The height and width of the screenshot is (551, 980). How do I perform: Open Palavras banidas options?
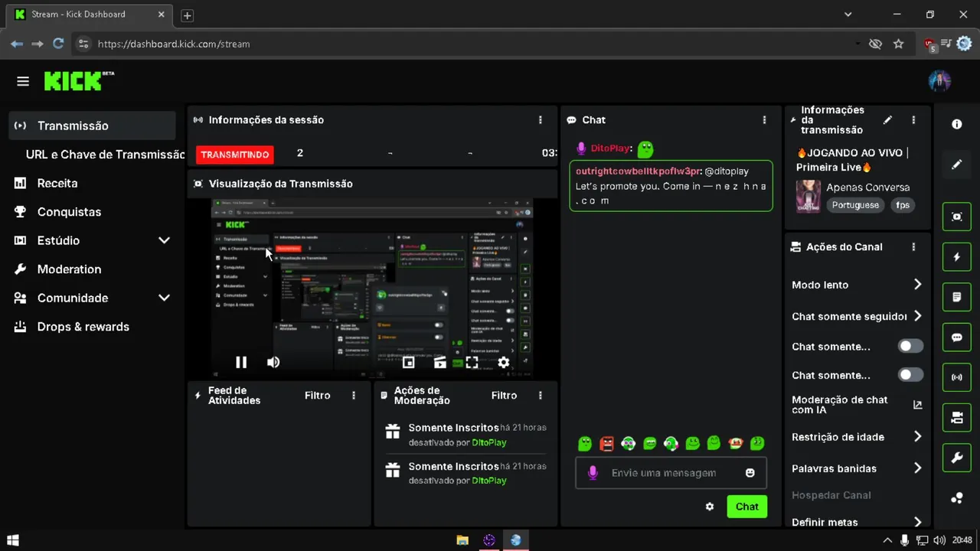tap(857, 468)
